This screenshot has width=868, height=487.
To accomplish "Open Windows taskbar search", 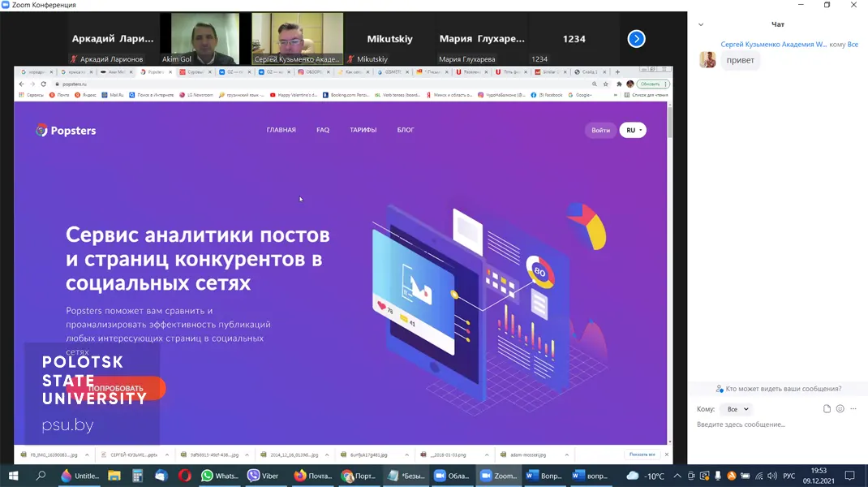I will click(41, 476).
